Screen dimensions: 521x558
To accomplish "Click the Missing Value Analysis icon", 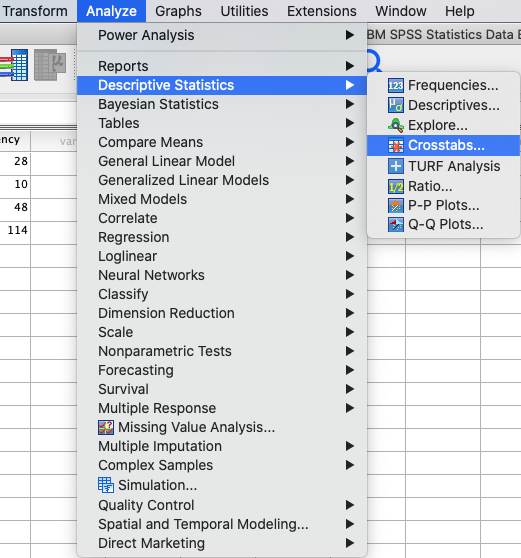I will tap(106, 427).
